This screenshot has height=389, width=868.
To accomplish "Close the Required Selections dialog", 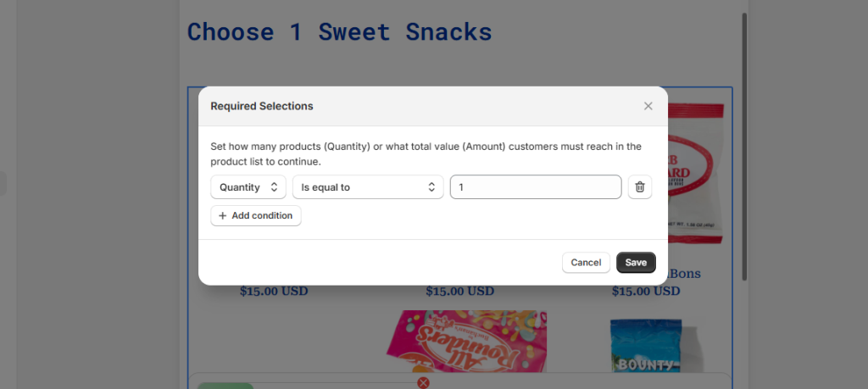I will pos(648,106).
